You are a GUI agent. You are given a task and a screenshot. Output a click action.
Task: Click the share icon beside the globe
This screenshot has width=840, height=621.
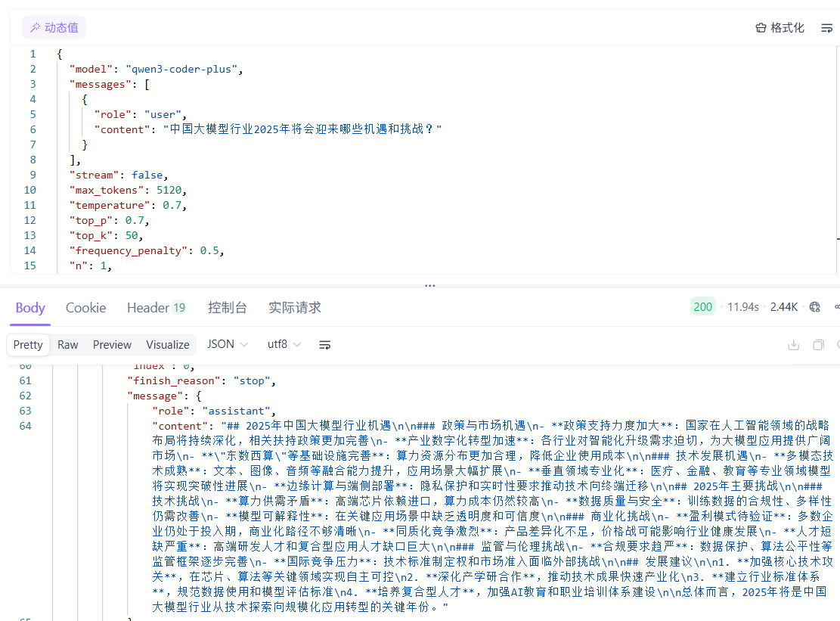835,307
